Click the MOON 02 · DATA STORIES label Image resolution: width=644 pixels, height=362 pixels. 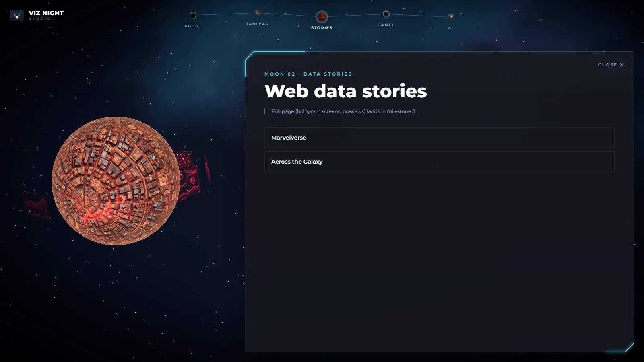(308, 74)
